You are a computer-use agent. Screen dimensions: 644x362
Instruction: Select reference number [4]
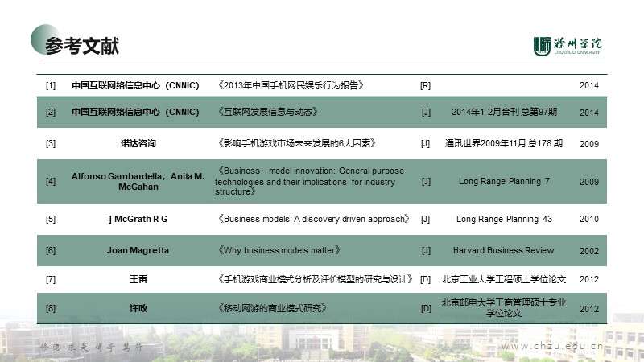51,182
